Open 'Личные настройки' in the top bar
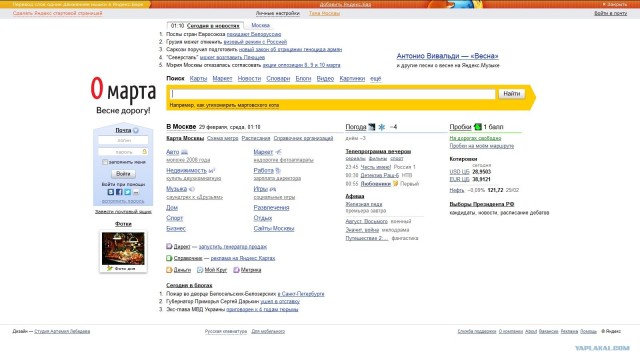 click(x=278, y=13)
